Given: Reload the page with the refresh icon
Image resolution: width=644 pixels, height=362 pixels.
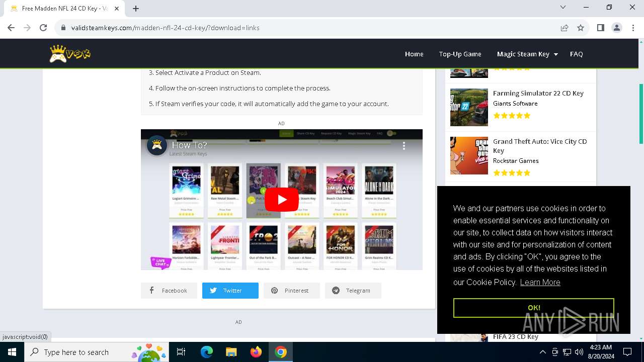Looking at the screenshot, I should click(43, 28).
